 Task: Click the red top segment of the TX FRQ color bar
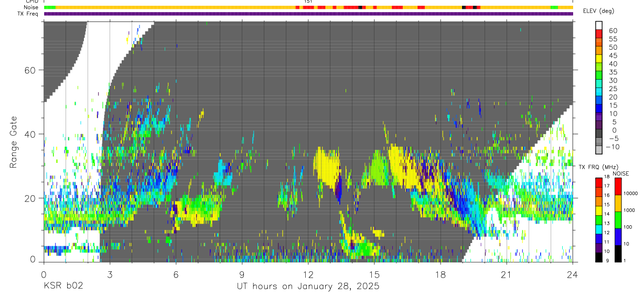(x=599, y=183)
